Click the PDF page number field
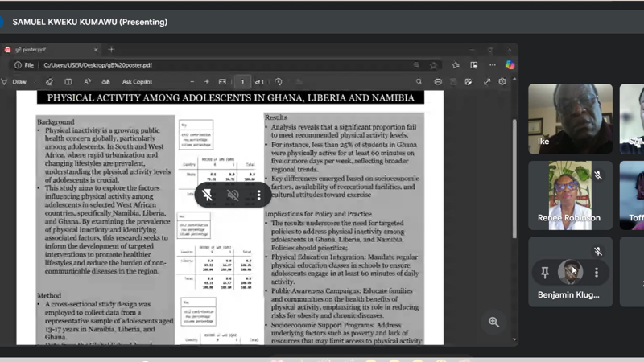The width and height of the screenshot is (644, 362). point(242,82)
